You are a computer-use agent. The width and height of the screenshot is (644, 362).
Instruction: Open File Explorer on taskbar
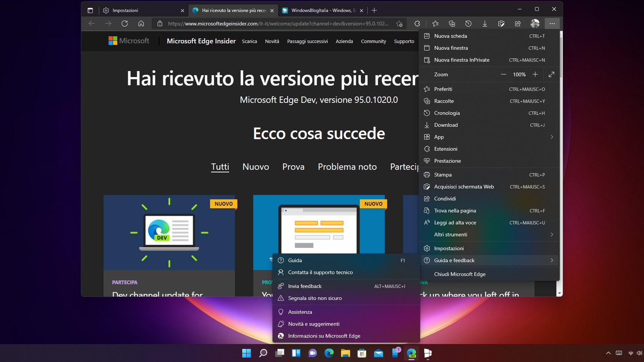pos(346,353)
